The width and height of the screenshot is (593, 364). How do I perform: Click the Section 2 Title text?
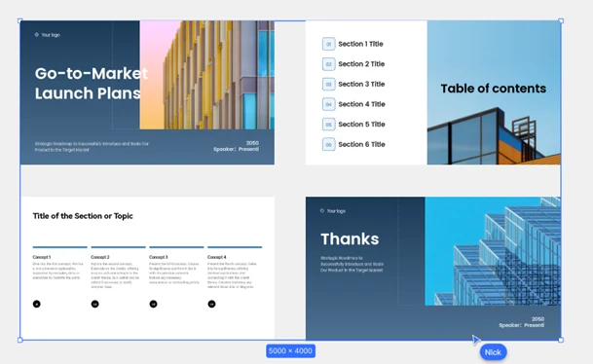361,64
